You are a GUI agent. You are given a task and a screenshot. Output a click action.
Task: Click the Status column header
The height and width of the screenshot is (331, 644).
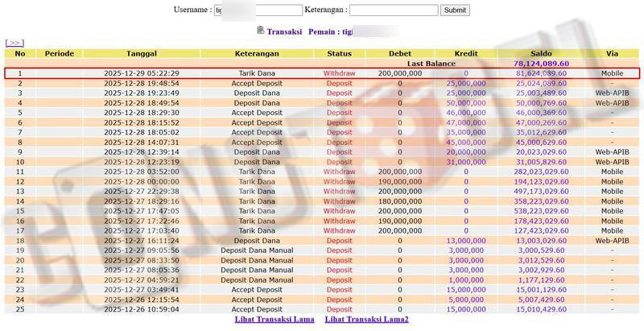(x=339, y=53)
